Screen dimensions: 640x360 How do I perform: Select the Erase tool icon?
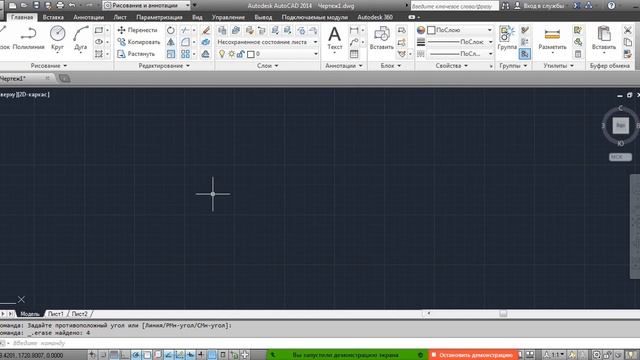(206, 30)
